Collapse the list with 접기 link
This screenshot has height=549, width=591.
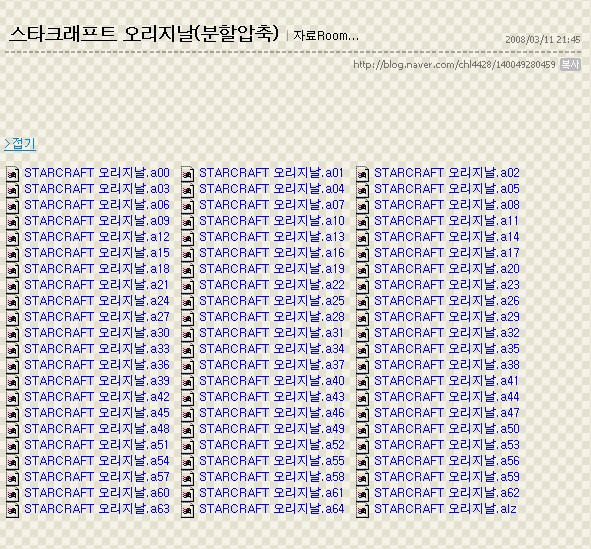20,144
